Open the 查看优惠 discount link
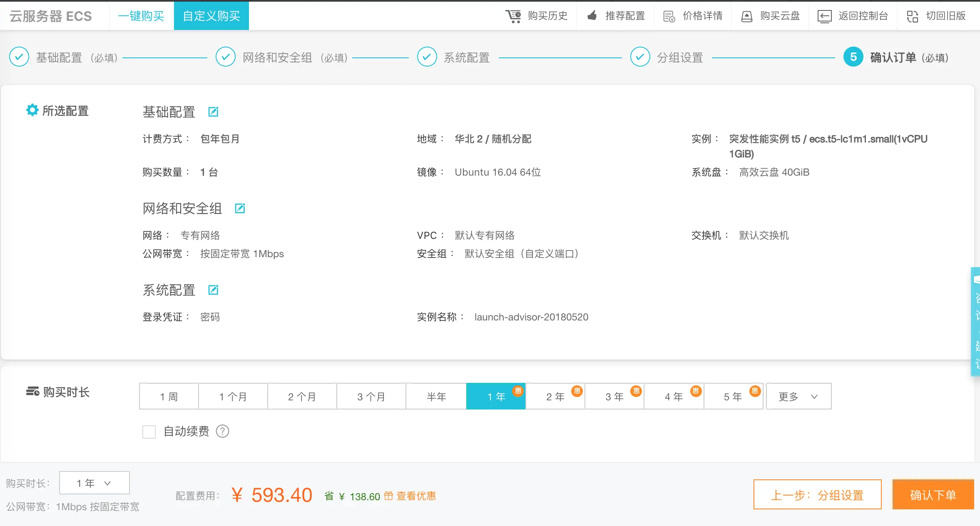The height and width of the screenshot is (526, 980). 415,496
